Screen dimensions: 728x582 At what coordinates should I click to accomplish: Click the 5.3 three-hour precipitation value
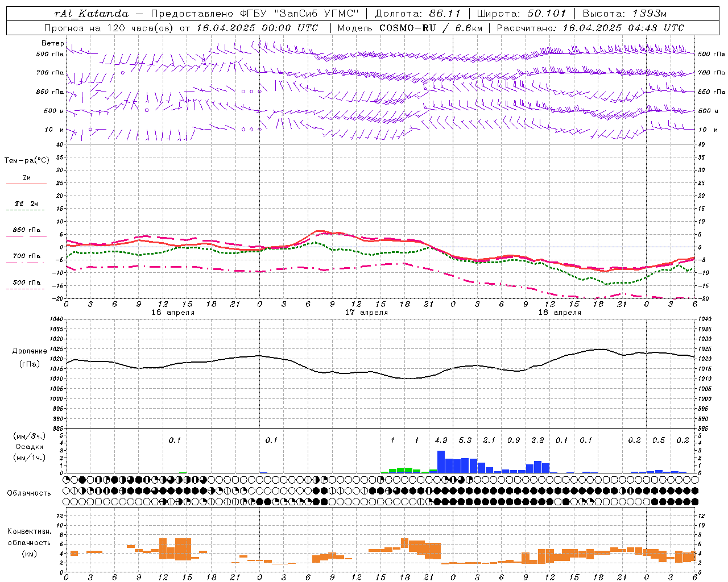pos(465,440)
